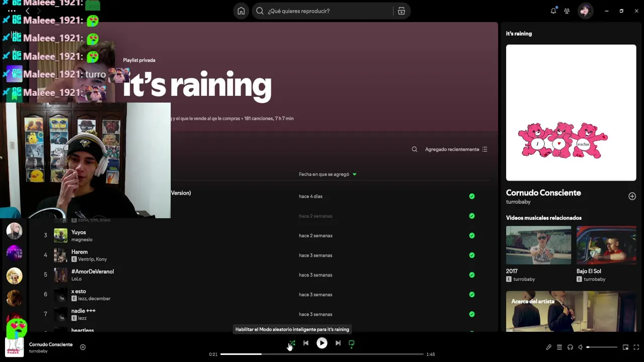Open the lyrics microphone icon
This screenshot has width=644, height=362.
click(x=548, y=347)
